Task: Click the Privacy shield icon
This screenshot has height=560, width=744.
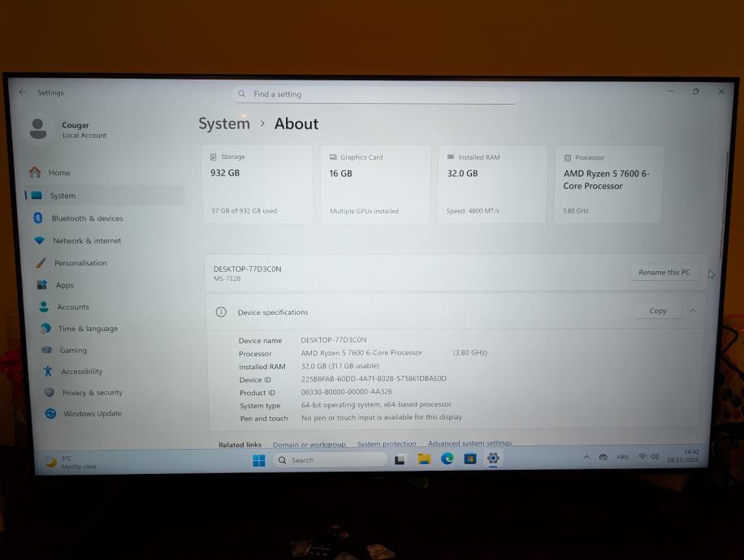Action: pyautogui.click(x=50, y=392)
